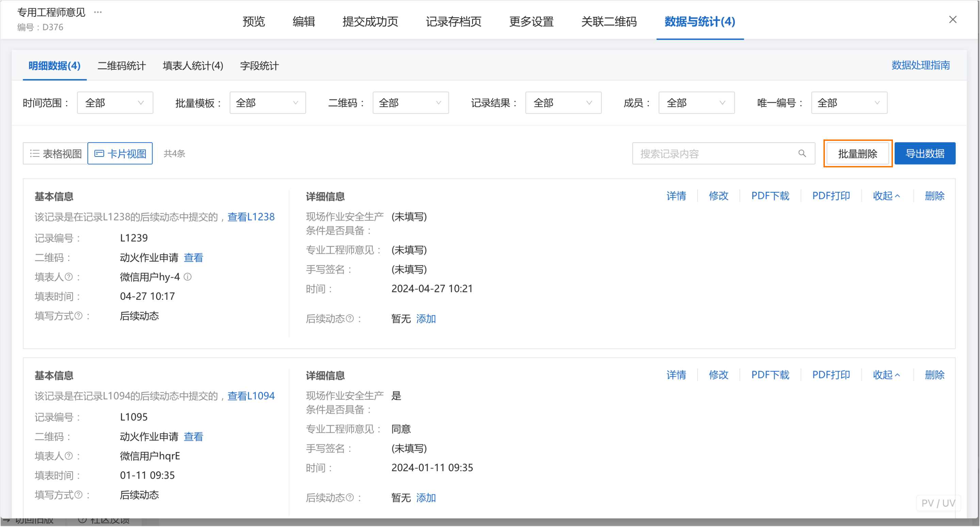Switch to 填表人统计(4) sub-tab
This screenshot has width=980, height=527.
[x=193, y=66]
